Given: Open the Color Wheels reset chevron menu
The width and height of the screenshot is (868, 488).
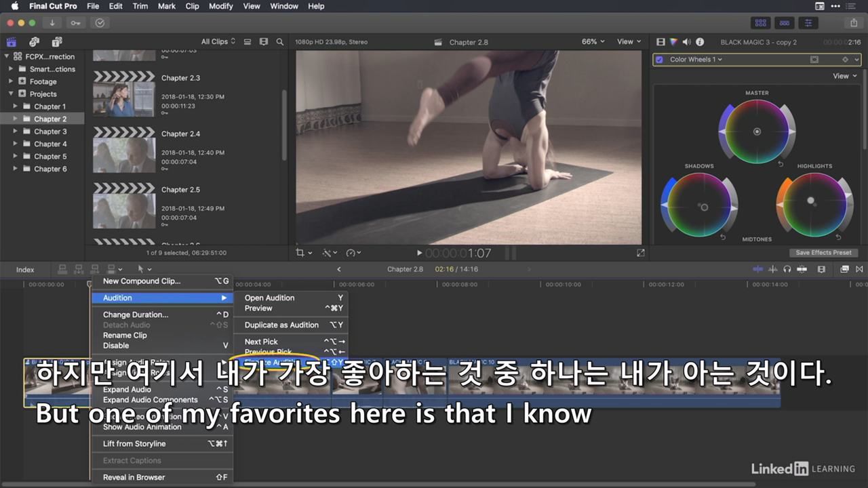Looking at the screenshot, I should click(x=857, y=60).
